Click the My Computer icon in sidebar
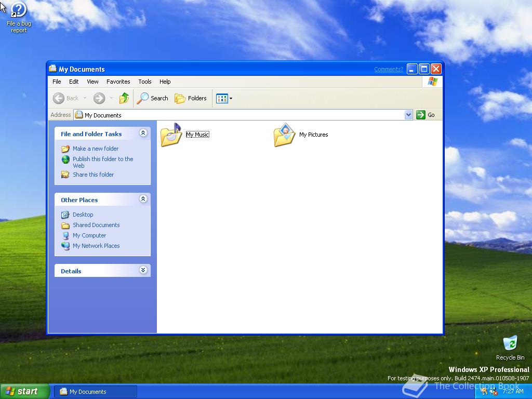The height and width of the screenshot is (399, 532). coord(65,236)
